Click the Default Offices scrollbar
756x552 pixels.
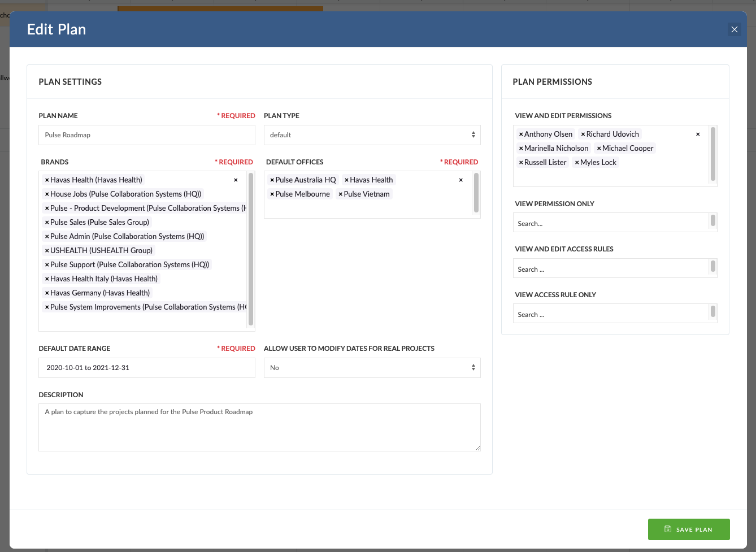tap(476, 193)
